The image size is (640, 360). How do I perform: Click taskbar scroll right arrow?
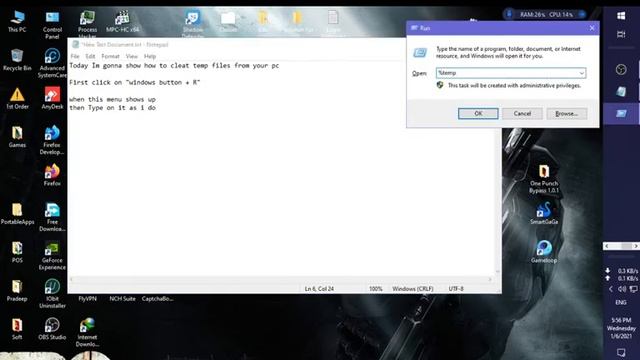click(x=636, y=246)
